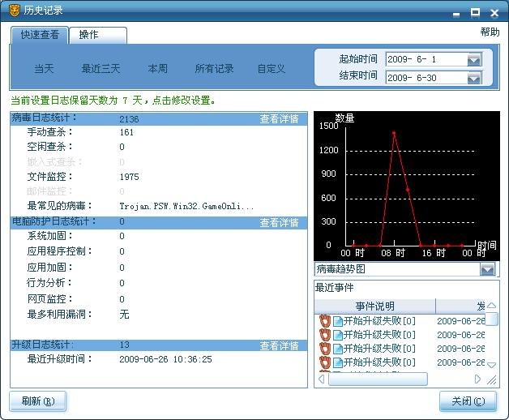Click the document icon on the fourth event row

(338, 362)
